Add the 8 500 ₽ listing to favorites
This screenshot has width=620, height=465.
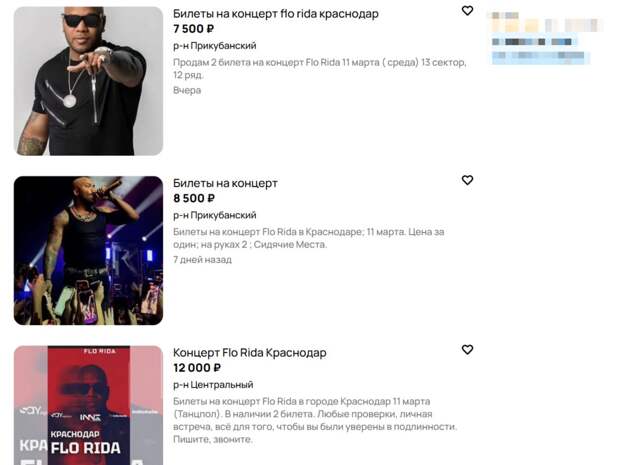(467, 180)
